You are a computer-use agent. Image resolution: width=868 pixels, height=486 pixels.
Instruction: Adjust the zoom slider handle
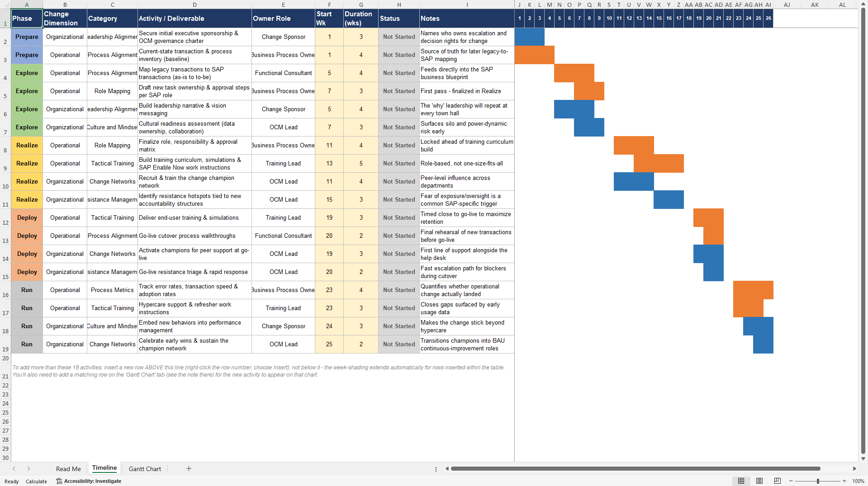click(818, 481)
